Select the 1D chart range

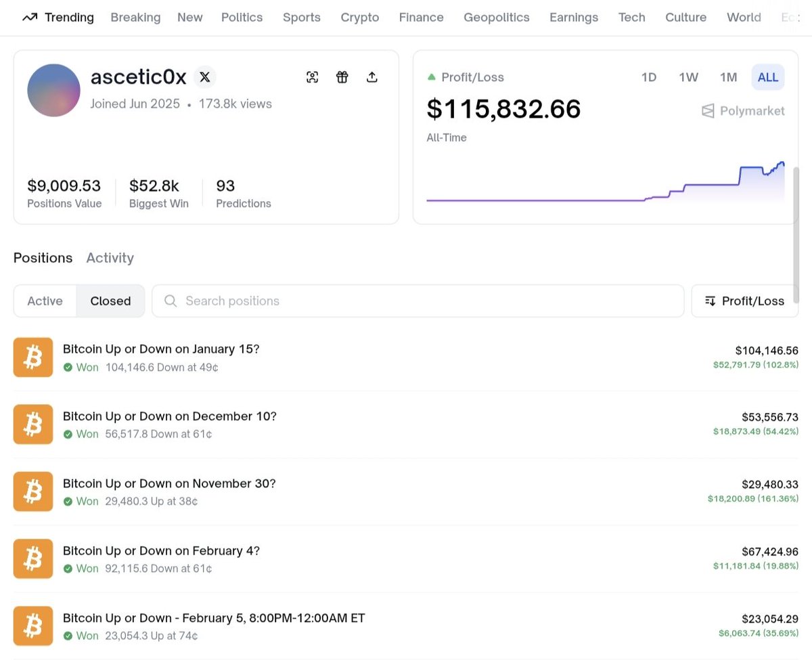649,77
